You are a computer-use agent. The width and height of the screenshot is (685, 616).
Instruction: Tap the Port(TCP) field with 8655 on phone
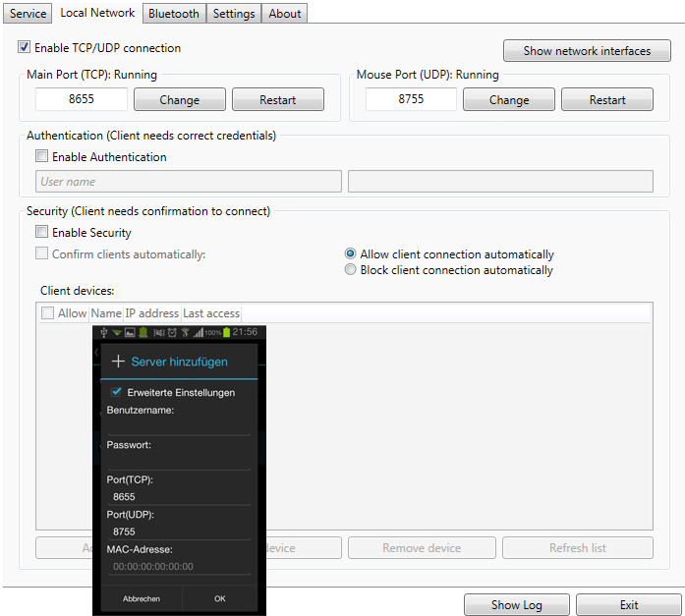(179, 497)
